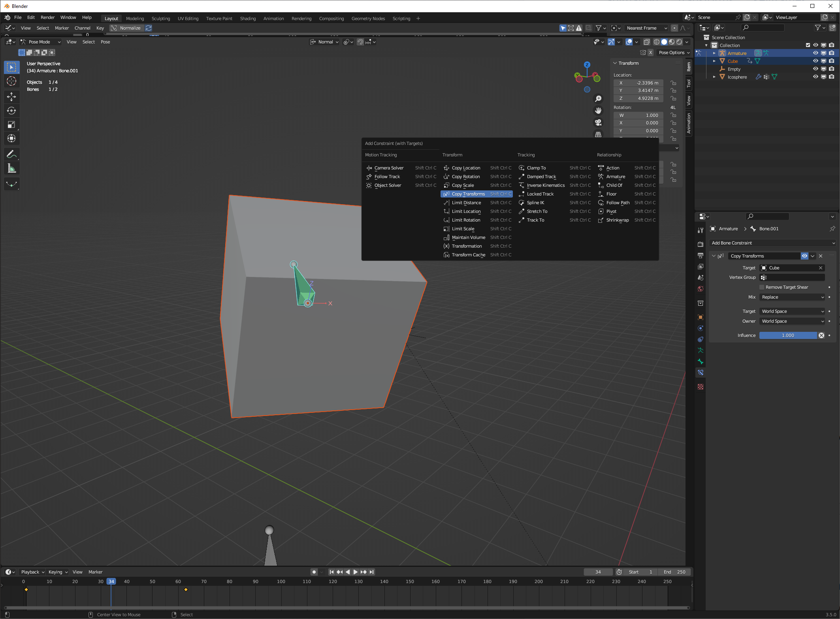Open the Render menu
The image size is (840, 619).
[47, 17]
